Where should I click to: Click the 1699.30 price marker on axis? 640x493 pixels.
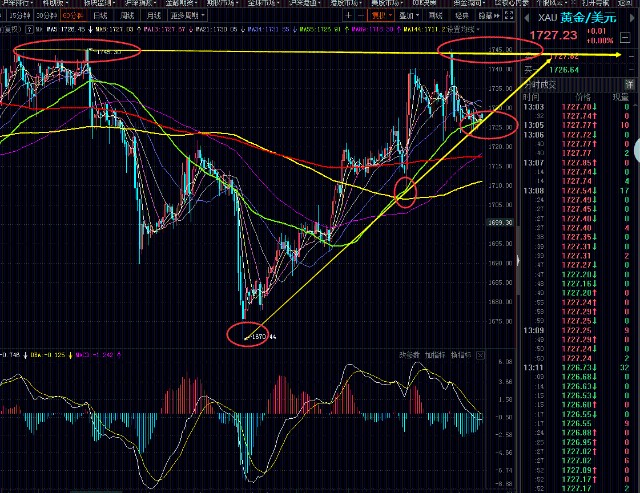[x=500, y=222]
